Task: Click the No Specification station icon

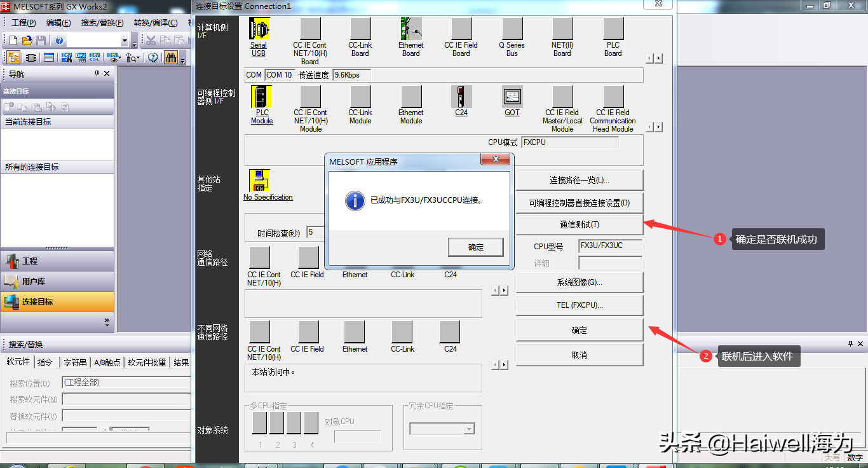Action: [259, 181]
